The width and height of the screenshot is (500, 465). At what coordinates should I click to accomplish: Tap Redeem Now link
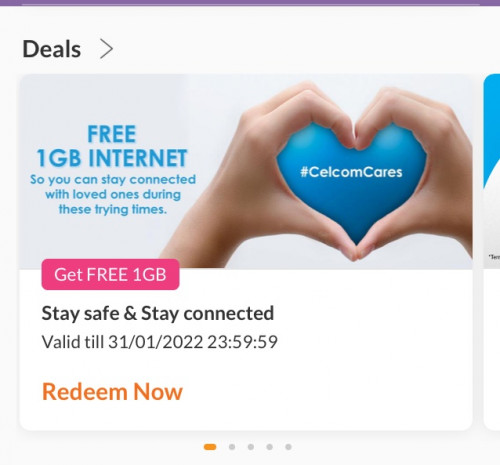coord(112,391)
